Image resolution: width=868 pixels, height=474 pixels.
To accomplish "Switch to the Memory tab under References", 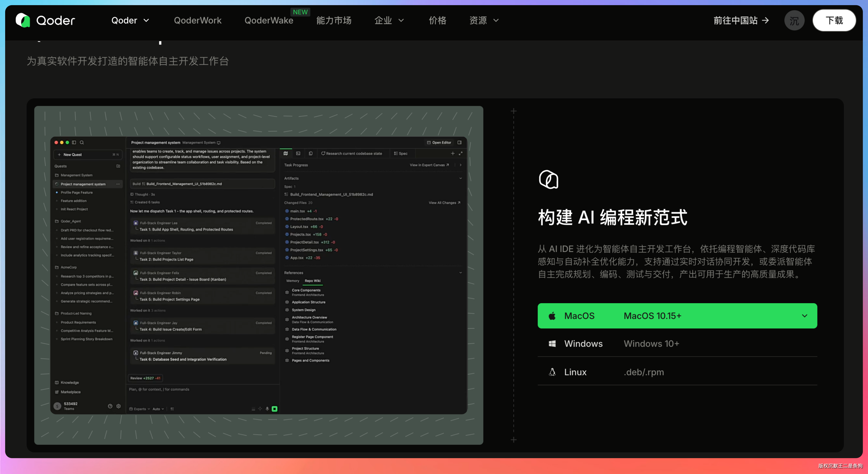I will [293, 281].
